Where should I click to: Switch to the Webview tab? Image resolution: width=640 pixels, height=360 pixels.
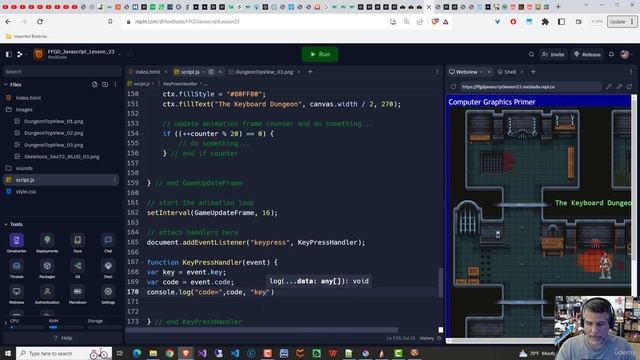coord(467,72)
